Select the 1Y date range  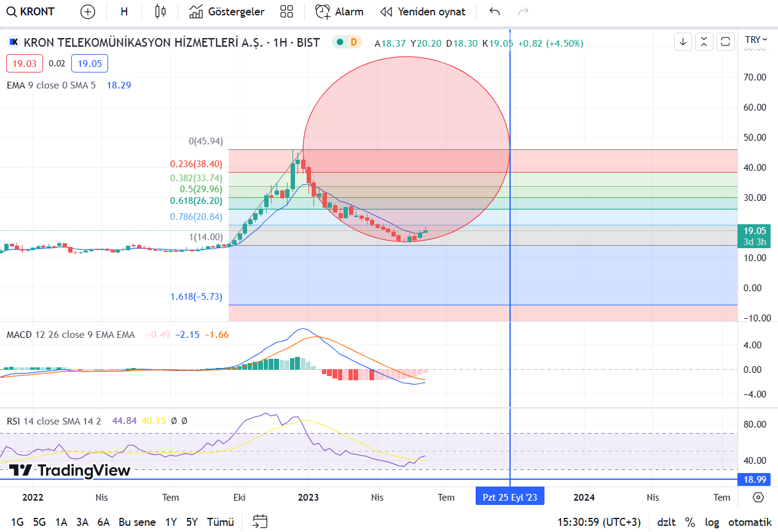coord(171,522)
